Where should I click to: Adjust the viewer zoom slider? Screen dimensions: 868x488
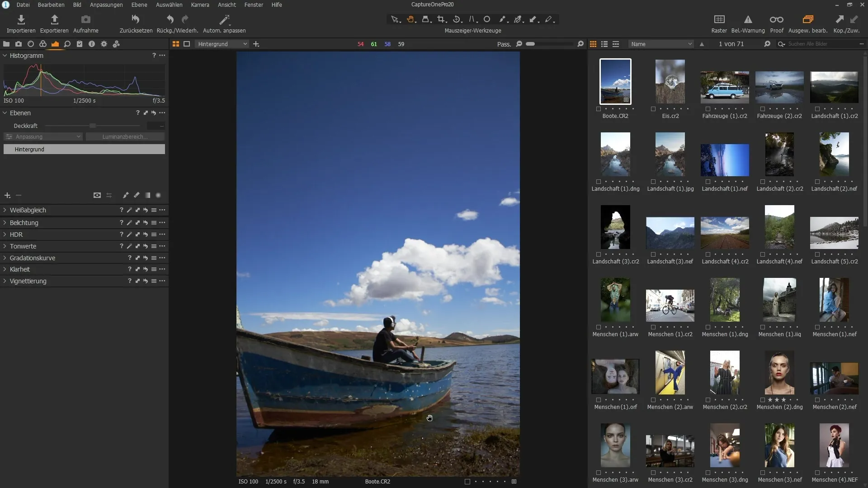pos(549,44)
